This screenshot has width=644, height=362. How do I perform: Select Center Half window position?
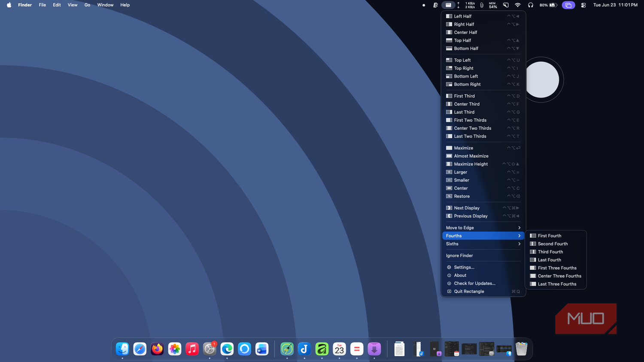tap(483, 33)
